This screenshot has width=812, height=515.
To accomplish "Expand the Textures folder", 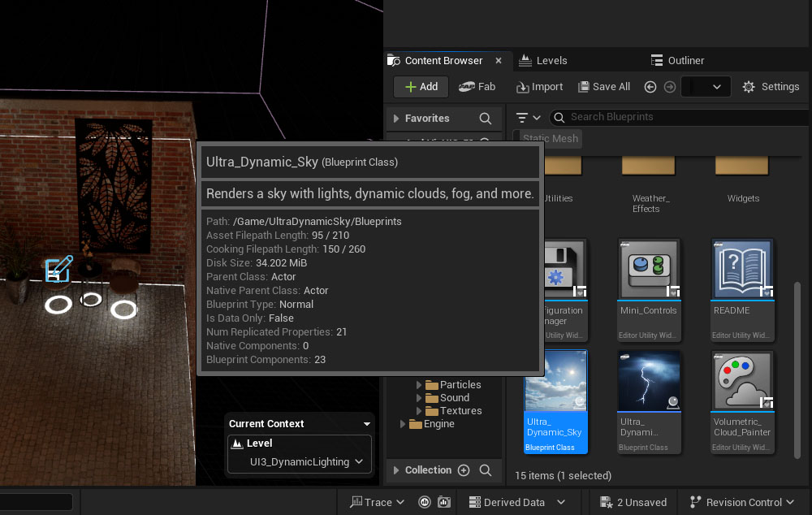I will pos(418,411).
